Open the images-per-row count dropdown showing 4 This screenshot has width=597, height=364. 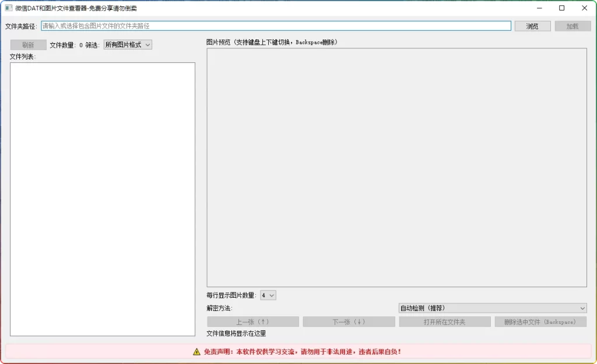268,295
